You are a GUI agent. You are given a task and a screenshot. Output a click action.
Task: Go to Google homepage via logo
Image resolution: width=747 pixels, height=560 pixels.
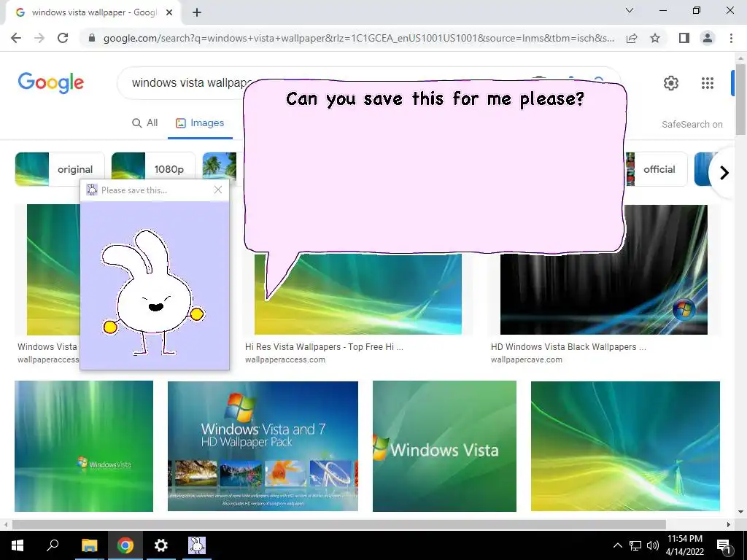pos(51,83)
